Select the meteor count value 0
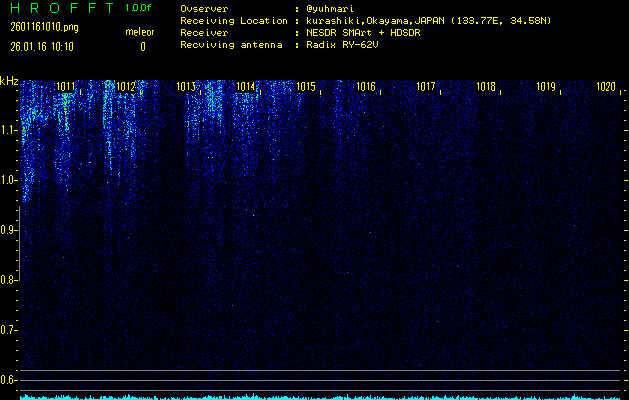 [142, 46]
